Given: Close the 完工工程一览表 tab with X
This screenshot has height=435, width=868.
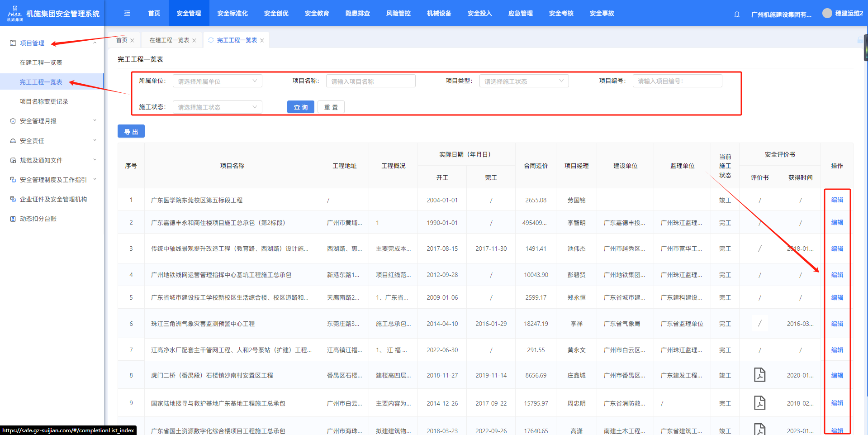Looking at the screenshot, I should pyautogui.click(x=262, y=40).
